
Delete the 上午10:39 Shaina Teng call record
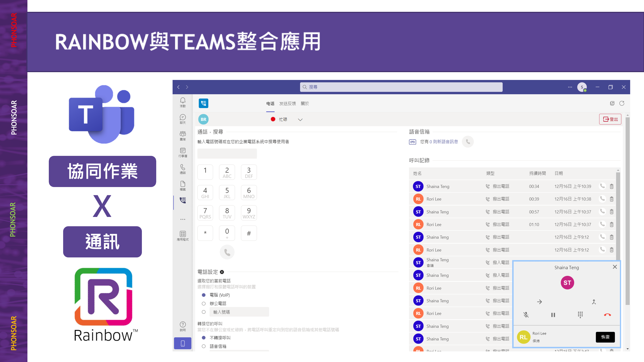(x=612, y=187)
